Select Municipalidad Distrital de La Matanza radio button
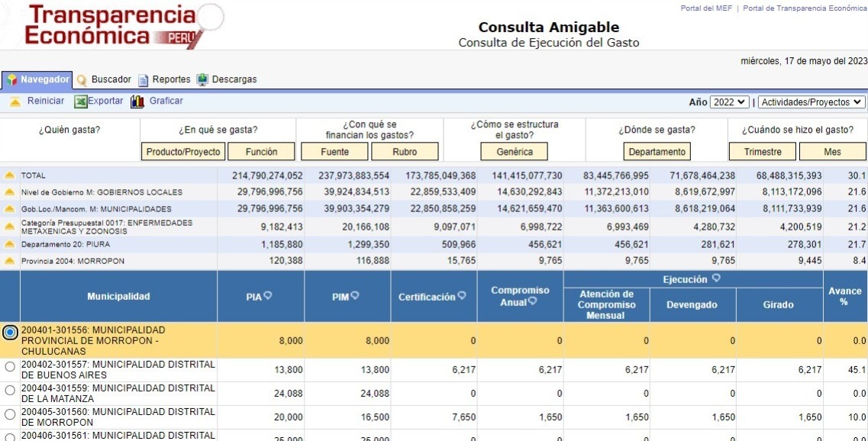The width and height of the screenshot is (868, 441). coord(10,391)
